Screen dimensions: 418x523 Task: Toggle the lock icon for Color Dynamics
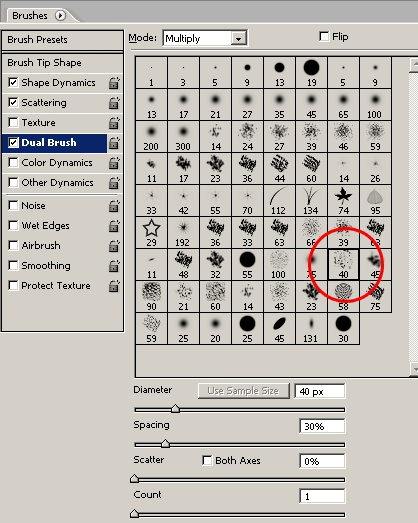point(114,163)
